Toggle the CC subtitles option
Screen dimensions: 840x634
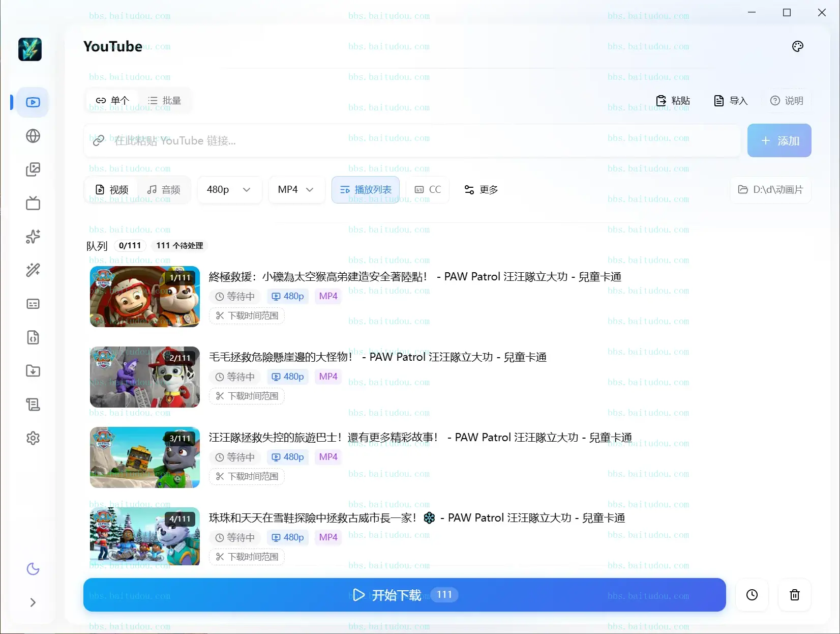(428, 190)
